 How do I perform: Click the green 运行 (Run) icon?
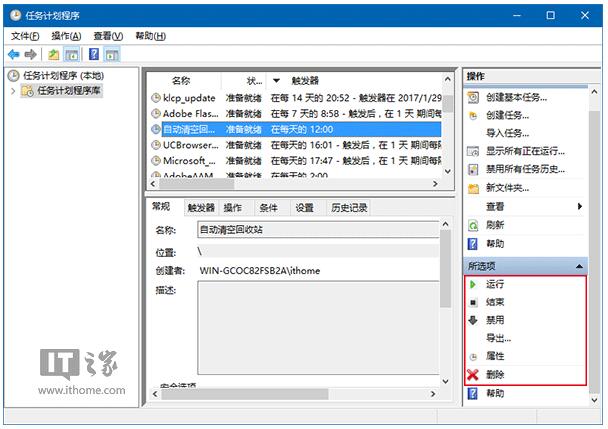pyautogui.click(x=473, y=285)
